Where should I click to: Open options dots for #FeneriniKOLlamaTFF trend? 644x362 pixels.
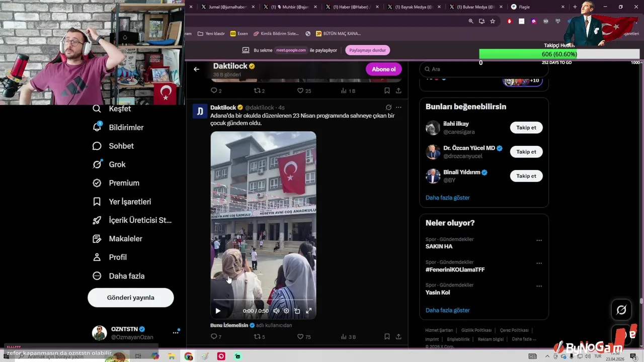coord(539,263)
